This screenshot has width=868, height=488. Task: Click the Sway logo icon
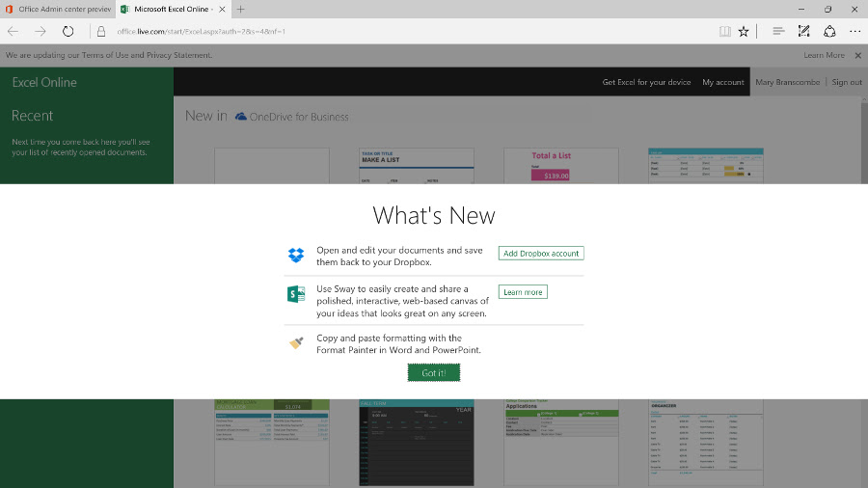[x=296, y=294]
